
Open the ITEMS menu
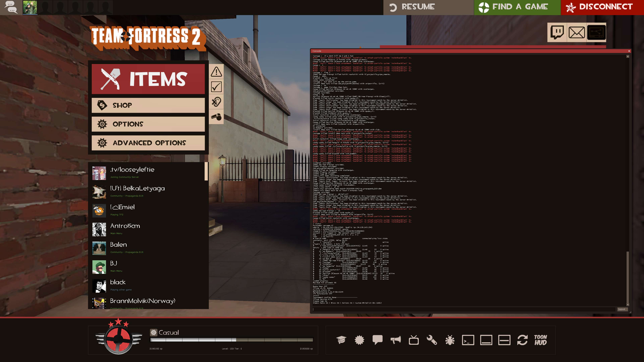point(148,79)
